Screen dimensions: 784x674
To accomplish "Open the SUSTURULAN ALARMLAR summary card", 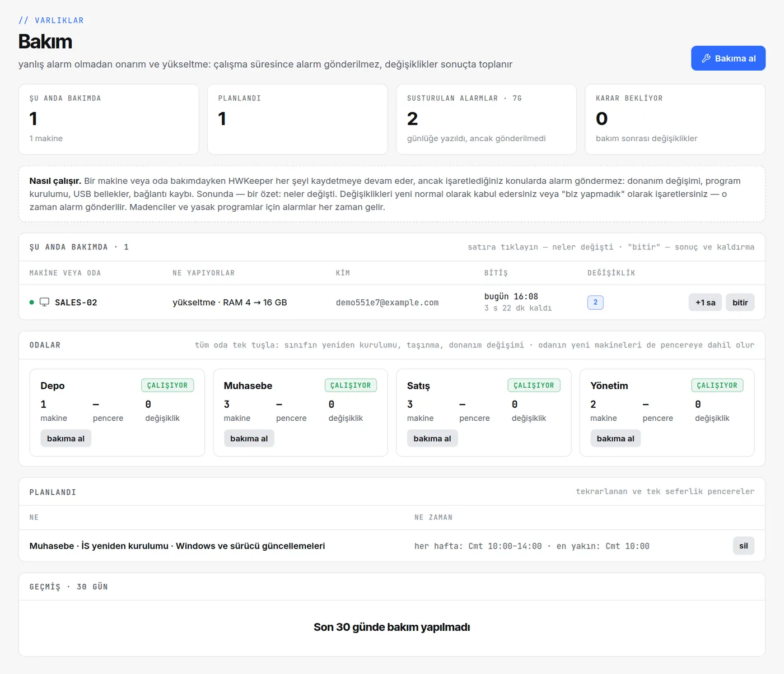I will click(486, 119).
